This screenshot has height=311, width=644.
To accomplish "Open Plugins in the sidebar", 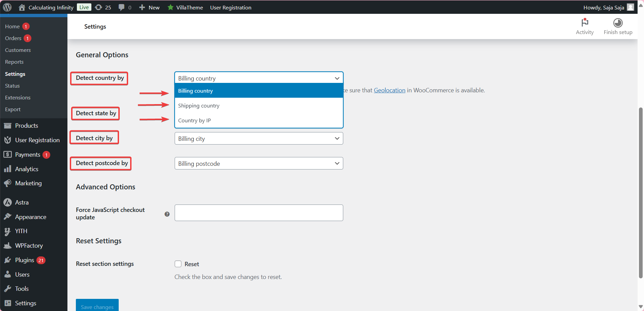I will click(x=25, y=260).
